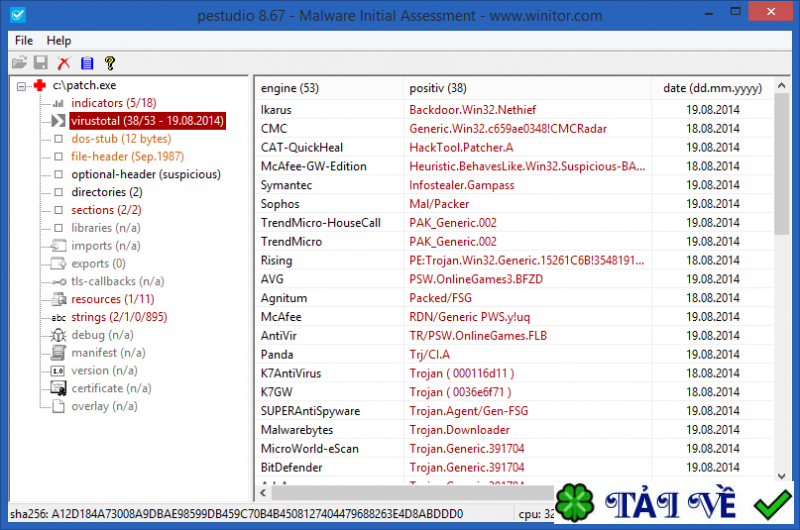Toggle the sections checkbox
Image resolution: width=800 pixels, height=530 pixels.
coord(59,210)
